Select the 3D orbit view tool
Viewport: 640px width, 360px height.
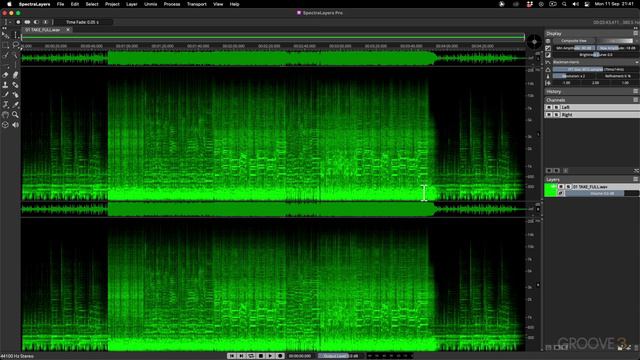point(5,125)
